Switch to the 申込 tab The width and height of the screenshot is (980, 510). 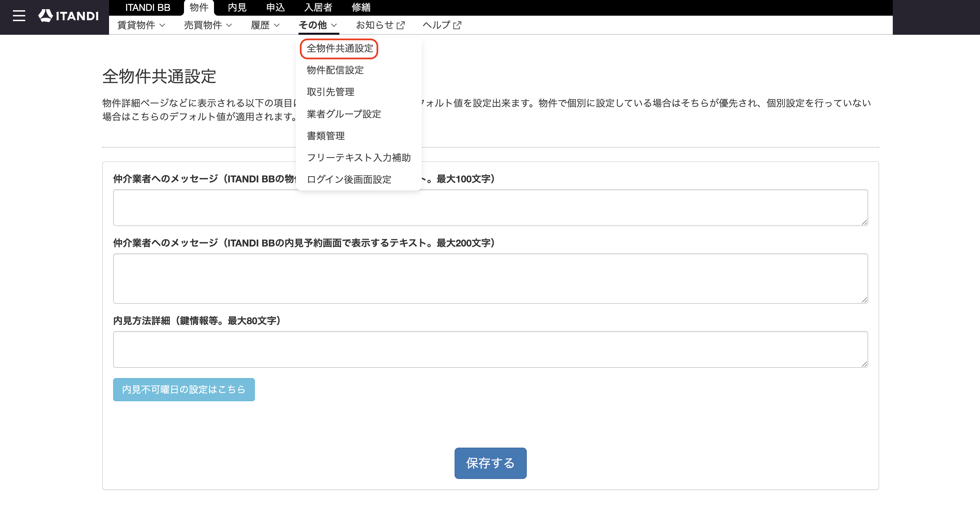(x=275, y=7)
